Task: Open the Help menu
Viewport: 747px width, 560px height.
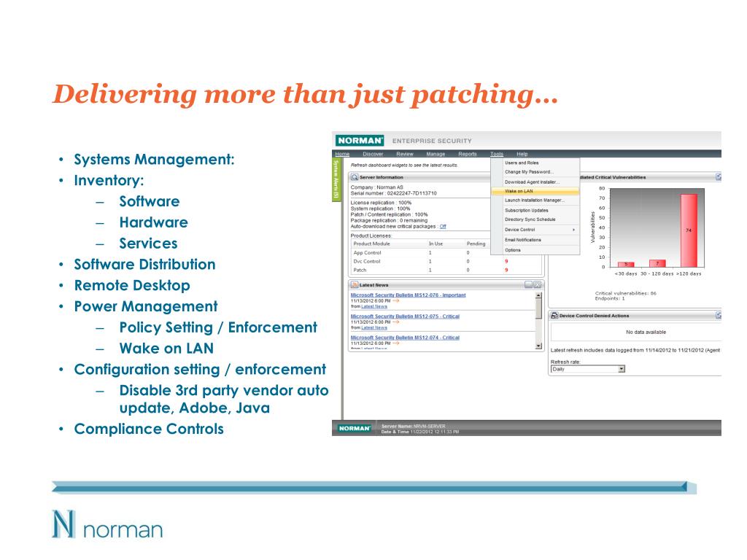Action: point(522,154)
